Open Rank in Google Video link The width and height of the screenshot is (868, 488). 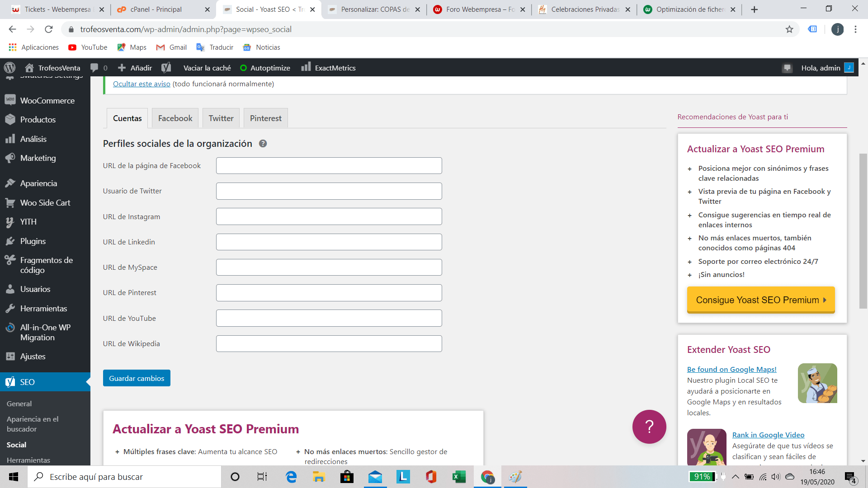[x=768, y=435]
